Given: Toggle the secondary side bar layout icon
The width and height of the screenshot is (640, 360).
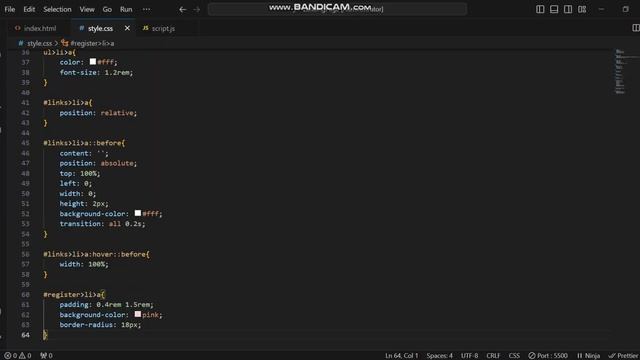Looking at the screenshot, I should 568,9.
